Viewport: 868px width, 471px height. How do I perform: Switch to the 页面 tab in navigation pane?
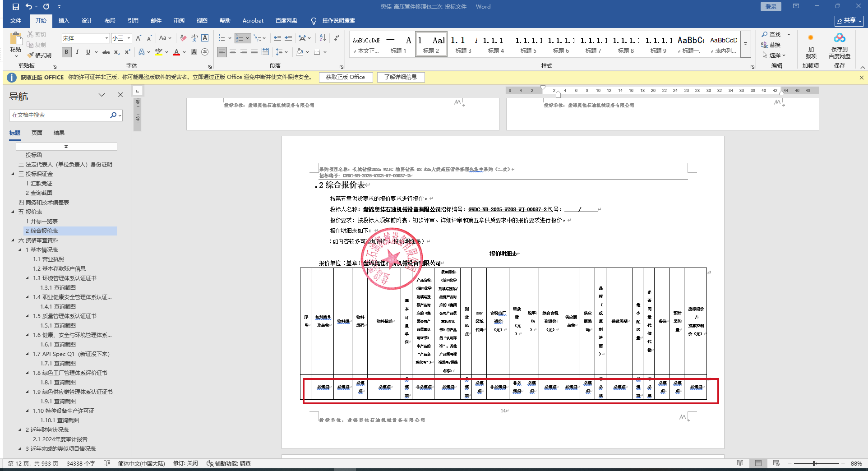tap(37, 133)
